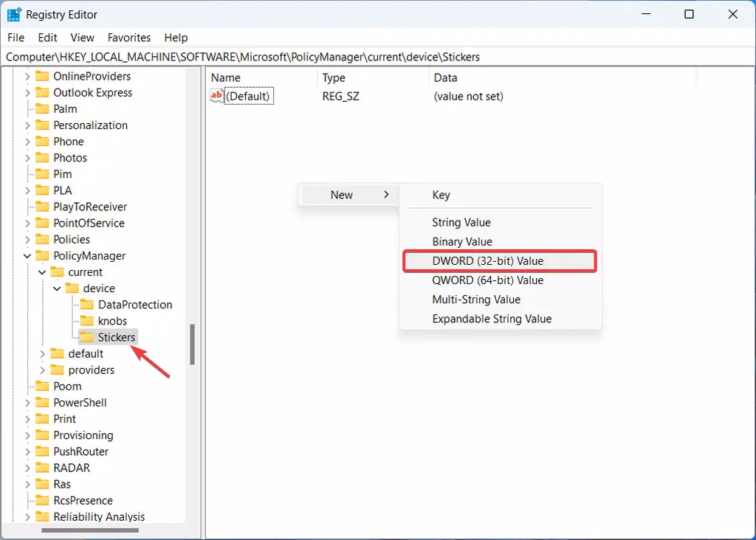Click the PowerShell folder icon

pyautogui.click(x=42, y=403)
